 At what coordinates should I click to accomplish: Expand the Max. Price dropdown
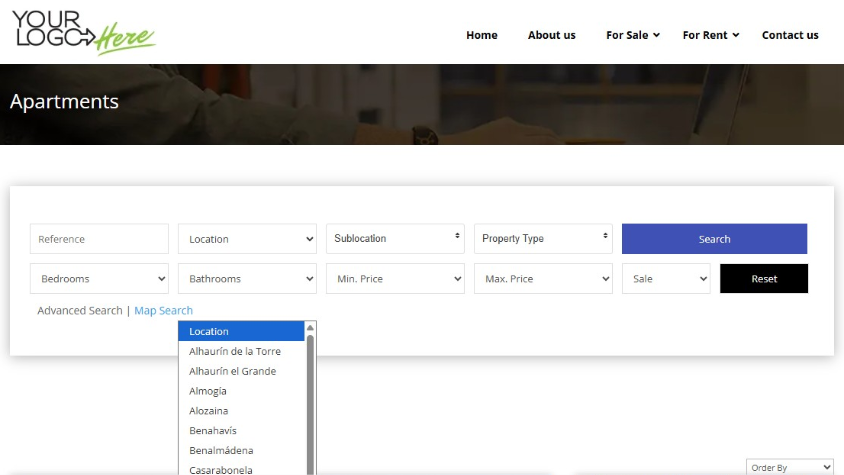point(542,279)
